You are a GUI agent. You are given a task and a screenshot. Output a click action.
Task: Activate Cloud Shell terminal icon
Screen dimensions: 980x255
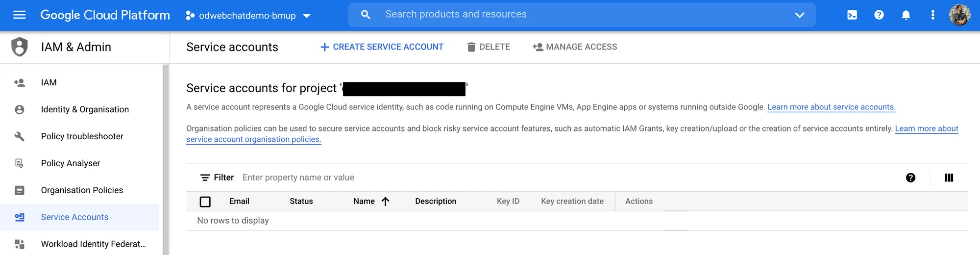tap(852, 15)
